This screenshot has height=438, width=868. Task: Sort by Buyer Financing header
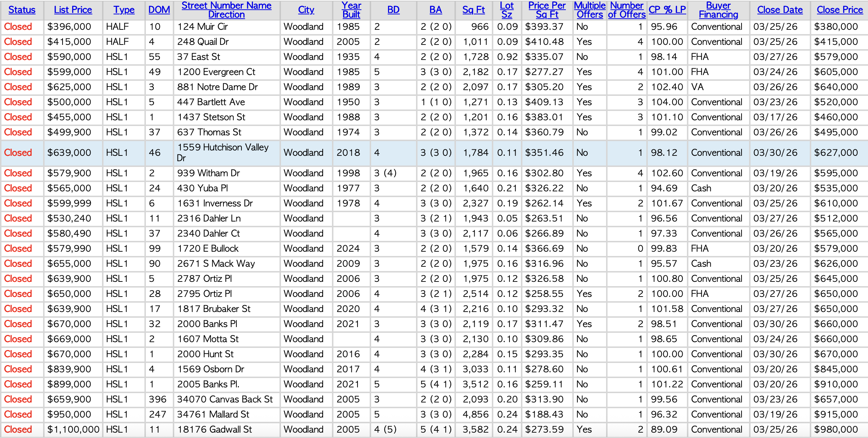click(718, 10)
